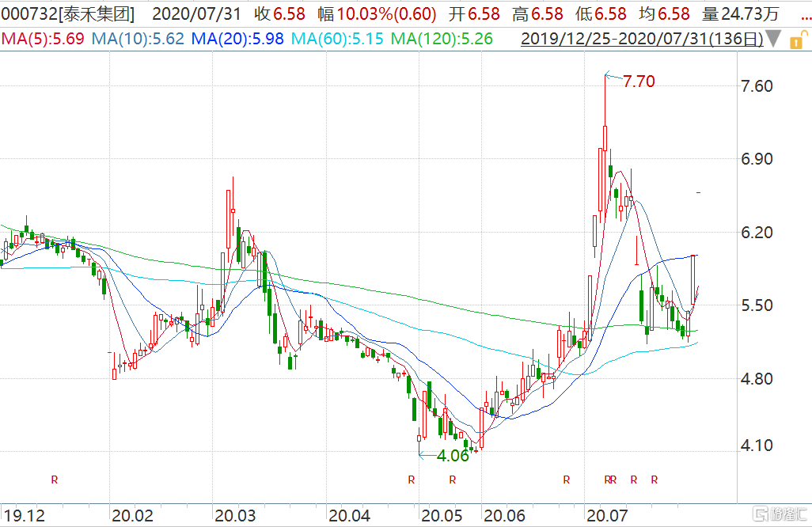Click the 4.10 price axis label

757,445
